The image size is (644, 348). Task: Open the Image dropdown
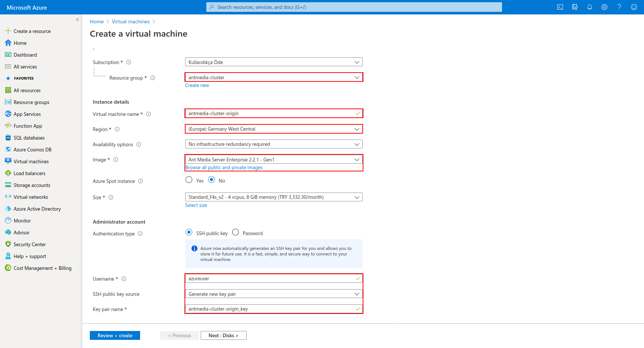coord(274,160)
